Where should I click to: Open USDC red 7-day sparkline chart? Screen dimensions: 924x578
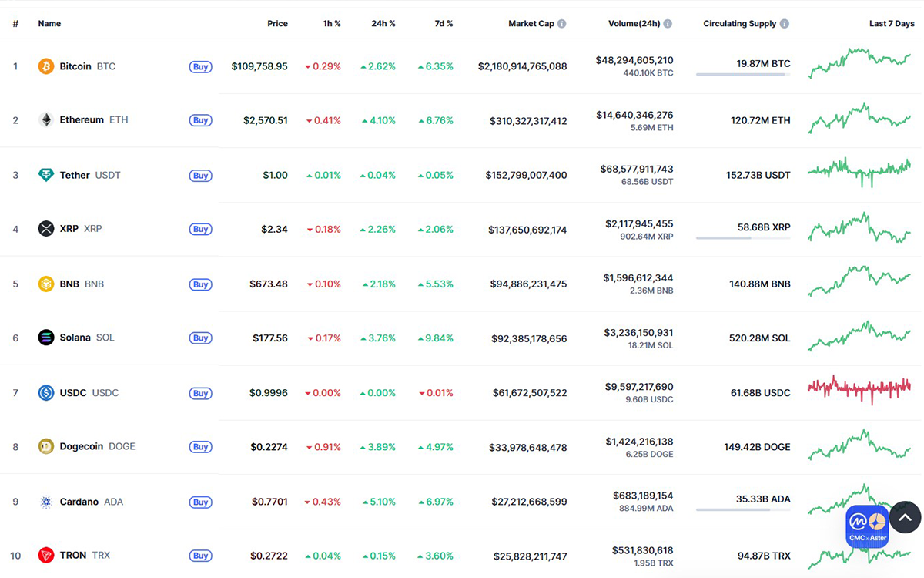click(859, 389)
